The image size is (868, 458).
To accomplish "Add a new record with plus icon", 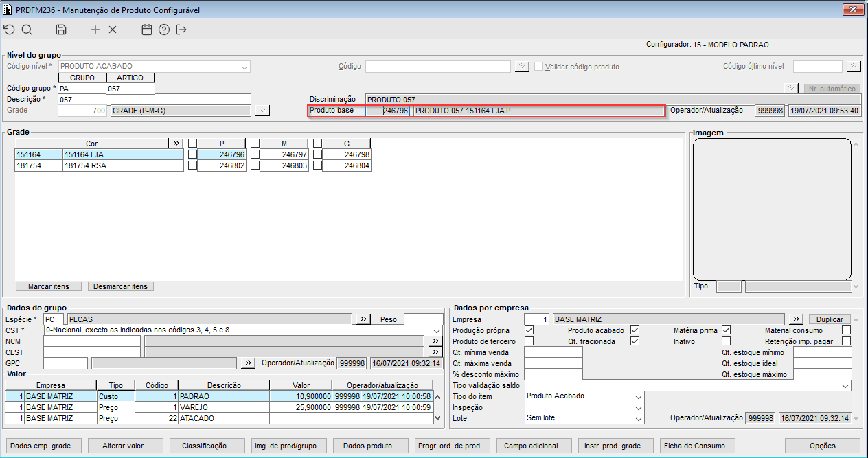I will click(x=95, y=30).
